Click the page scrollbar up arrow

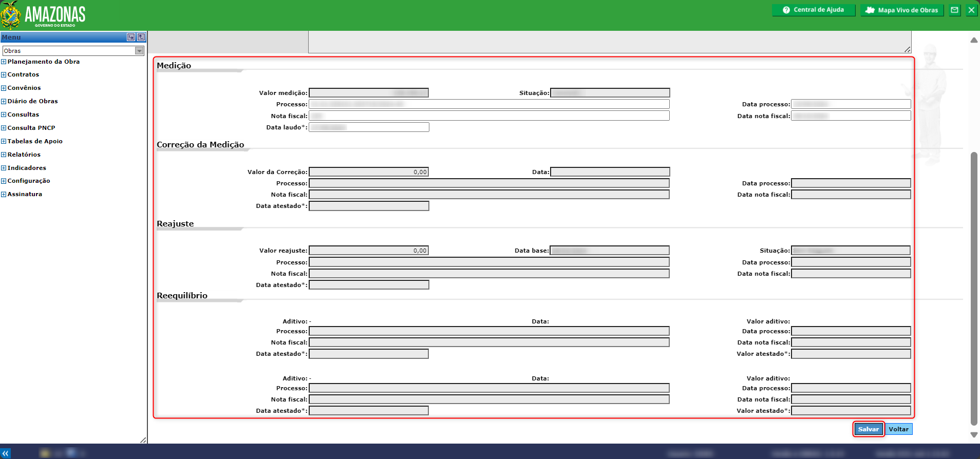(x=974, y=40)
